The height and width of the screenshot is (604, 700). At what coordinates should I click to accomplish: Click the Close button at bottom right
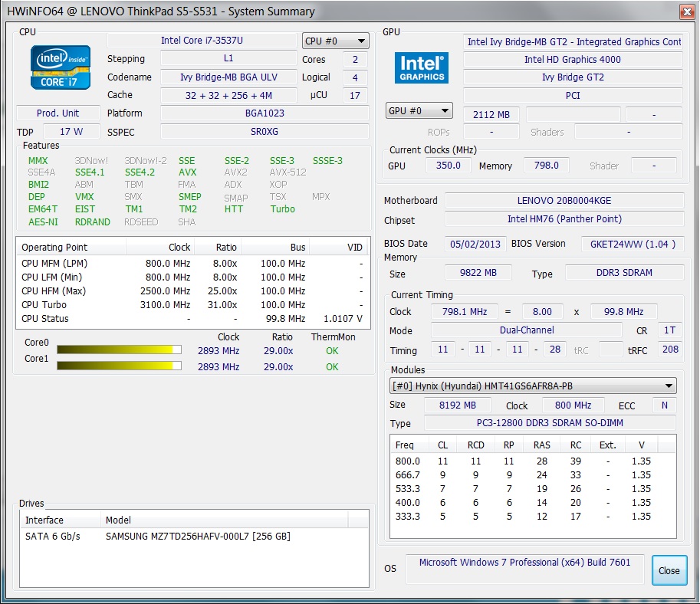coord(669,570)
